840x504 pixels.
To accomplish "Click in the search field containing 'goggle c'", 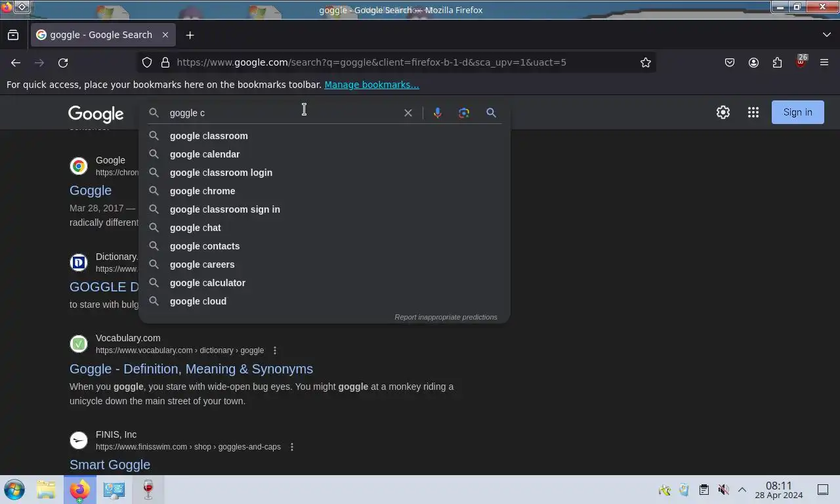I will pos(282,113).
